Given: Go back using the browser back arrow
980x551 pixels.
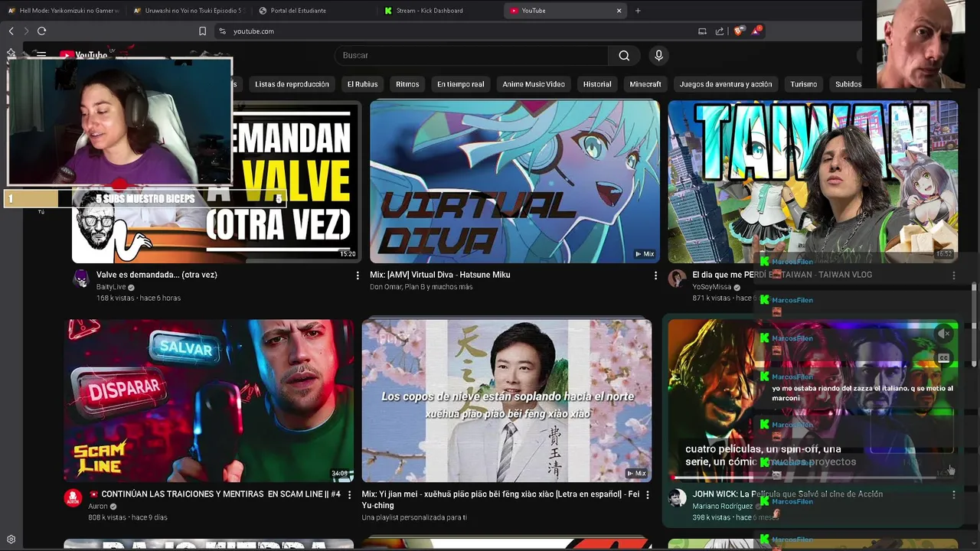Looking at the screenshot, I should pos(11,31).
